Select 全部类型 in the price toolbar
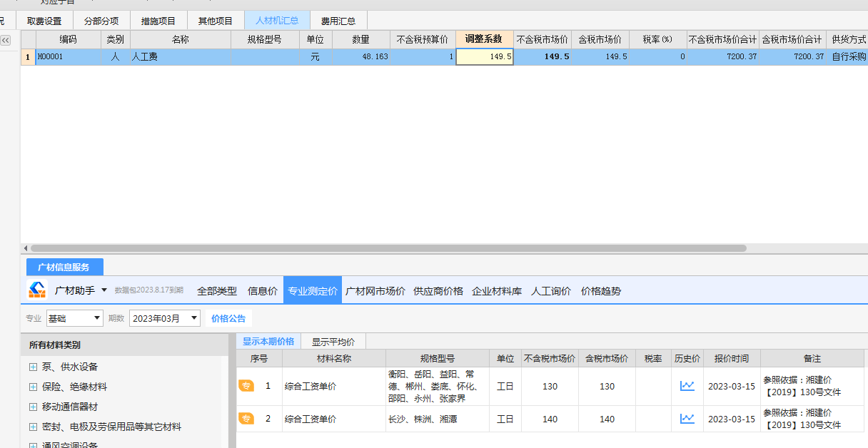 tap(217, 290)
